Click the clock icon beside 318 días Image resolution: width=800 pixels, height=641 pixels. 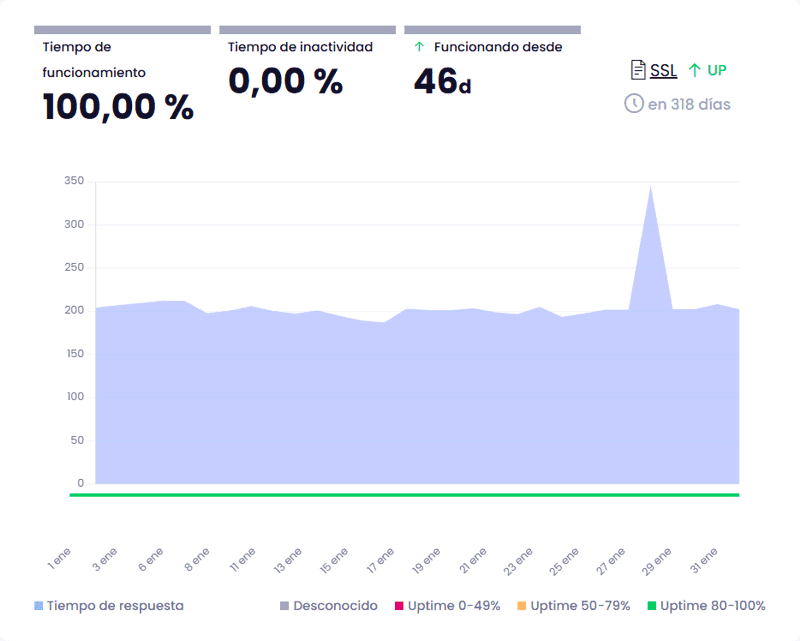633,103
